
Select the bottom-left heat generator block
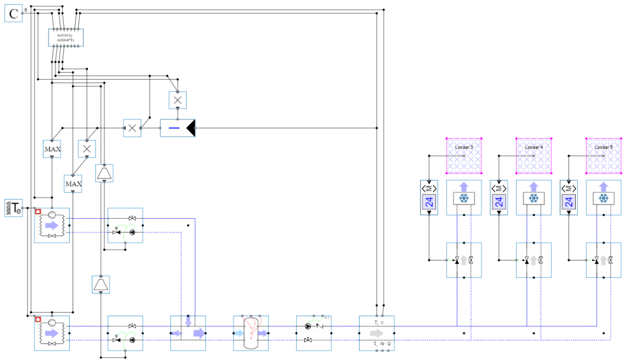(52, 333)
